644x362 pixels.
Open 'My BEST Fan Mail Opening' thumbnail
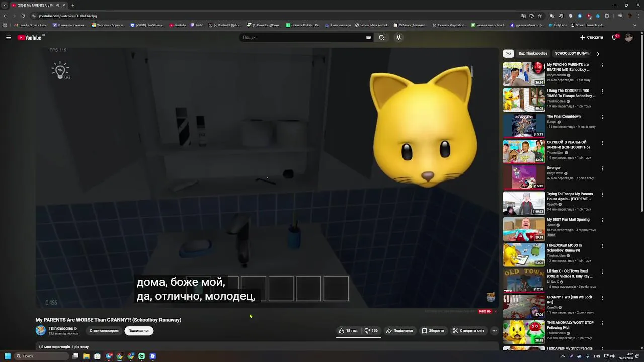[524, 229]
